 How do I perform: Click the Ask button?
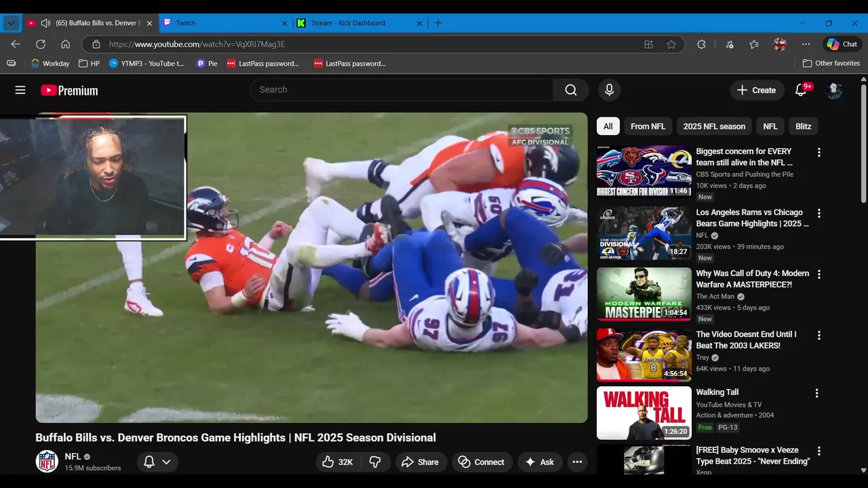[540, 462]
